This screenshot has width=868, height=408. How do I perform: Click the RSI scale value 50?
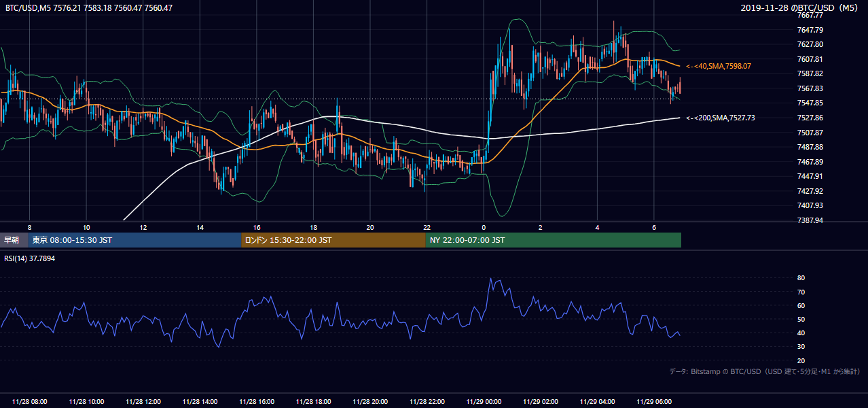(801, 319)
